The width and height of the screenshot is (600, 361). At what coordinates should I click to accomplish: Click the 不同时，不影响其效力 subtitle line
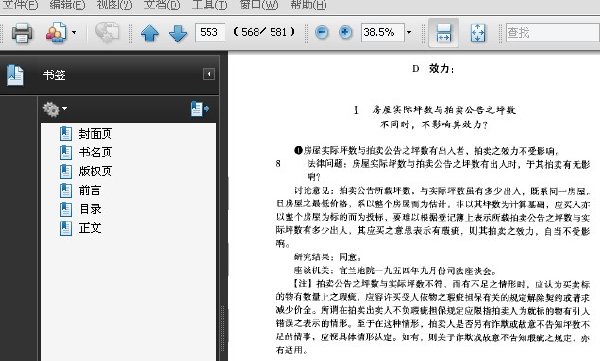[x=434, y=125]
